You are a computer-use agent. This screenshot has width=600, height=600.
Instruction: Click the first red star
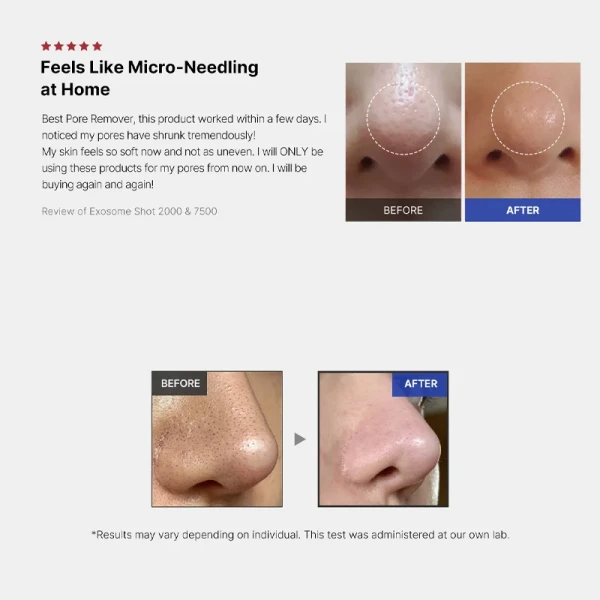[46, 46]
